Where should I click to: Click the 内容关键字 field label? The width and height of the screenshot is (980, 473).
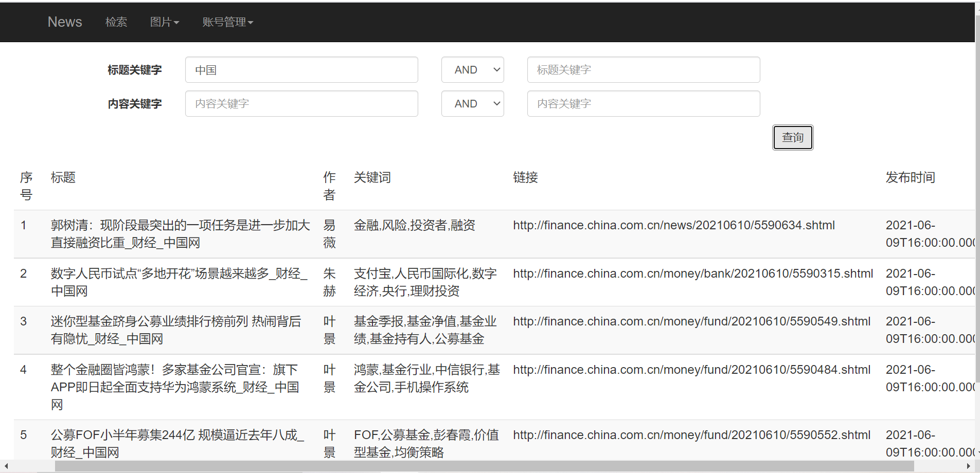coord(135,104)
